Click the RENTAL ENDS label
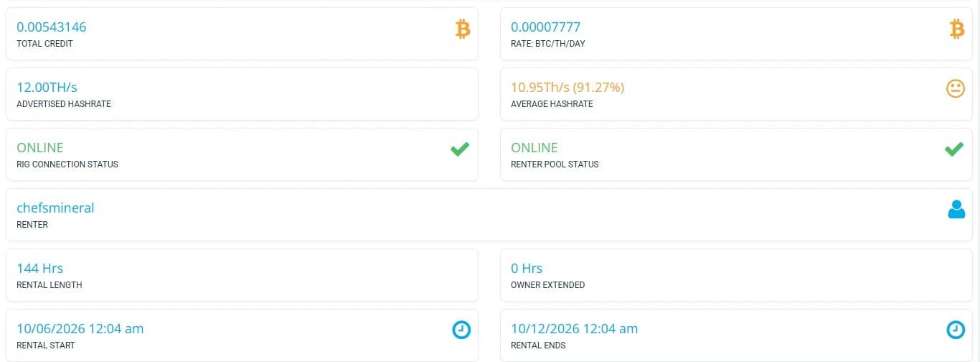This screenshot has height=362, width=980. (538, 345)
